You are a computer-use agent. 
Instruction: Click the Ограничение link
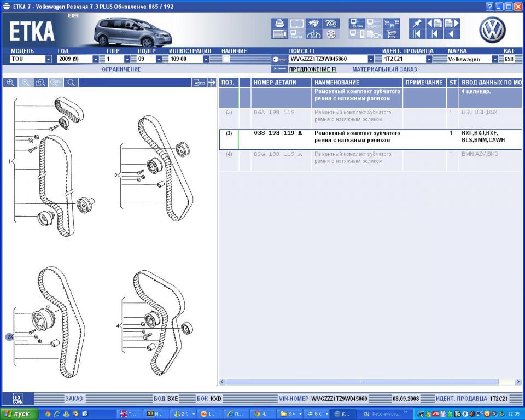point(121,69)
